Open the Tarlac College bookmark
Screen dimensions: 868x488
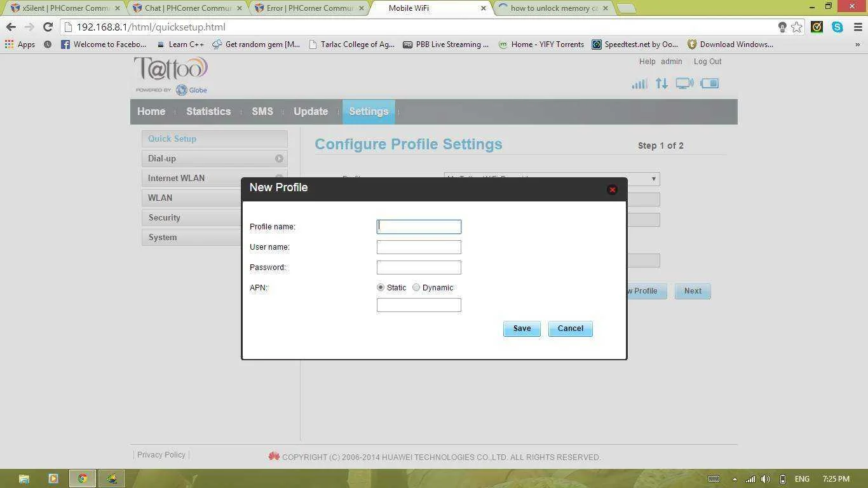point(351,44)
